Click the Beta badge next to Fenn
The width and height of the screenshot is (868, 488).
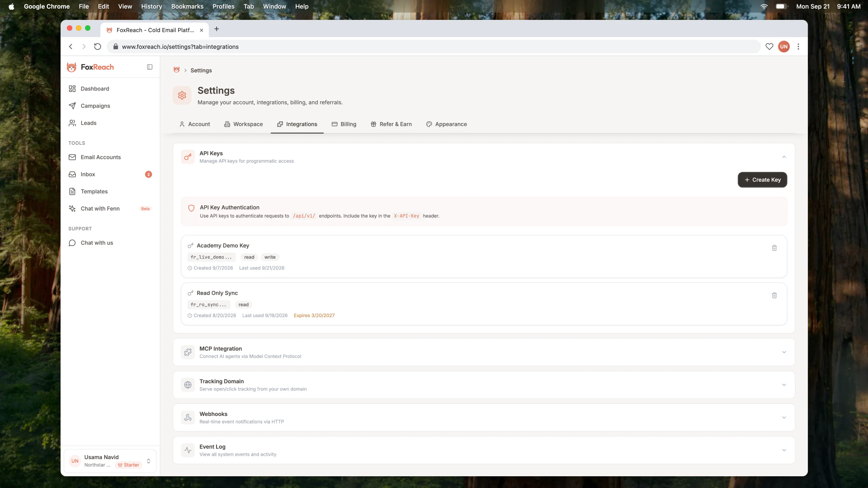click(x=145, y=208)
